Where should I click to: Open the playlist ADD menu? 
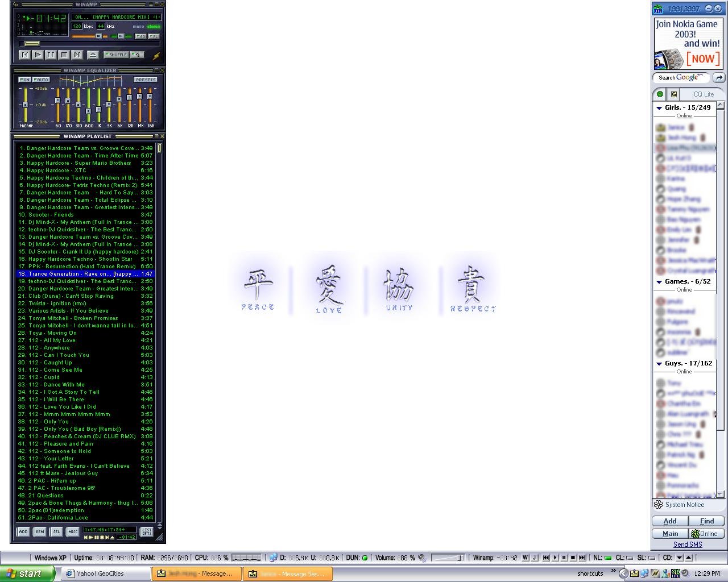[23, 532]
